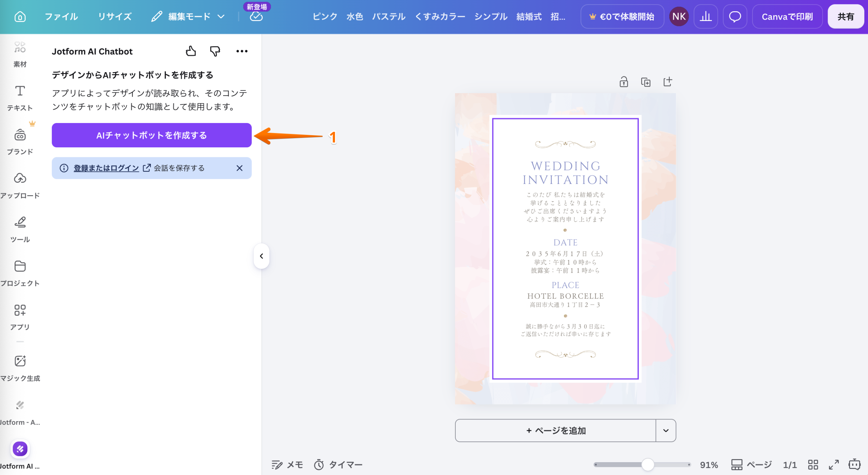This screenshot has width=868, height=475.
Task: Open the NK account avatar
Action: tap(679, 17)
